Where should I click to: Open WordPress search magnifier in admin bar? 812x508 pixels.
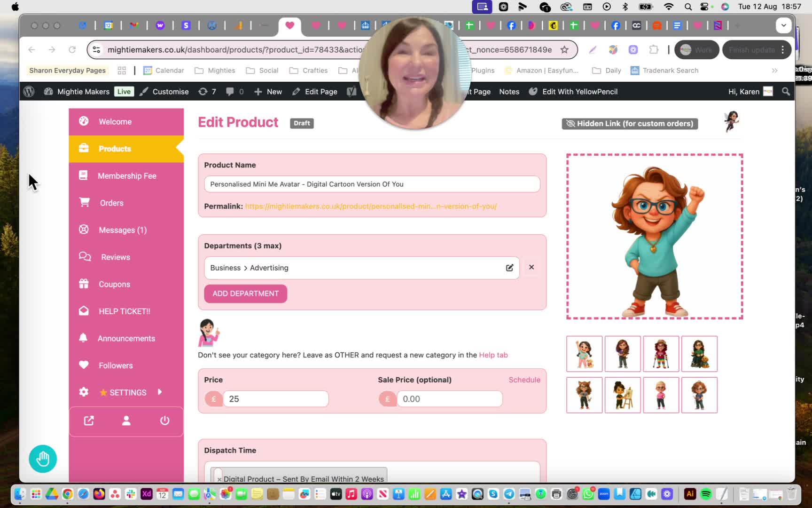click(x=786, y=91)
